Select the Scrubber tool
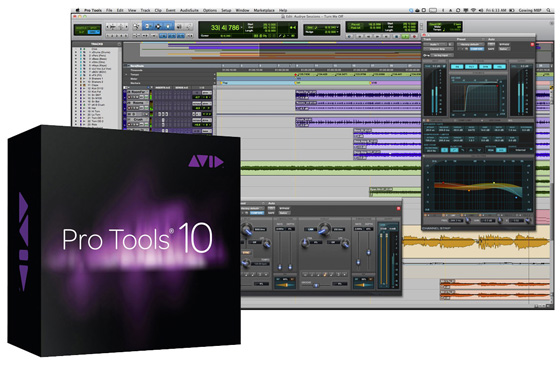The width and height of the screenshot is (560, 365). (179, 26)
